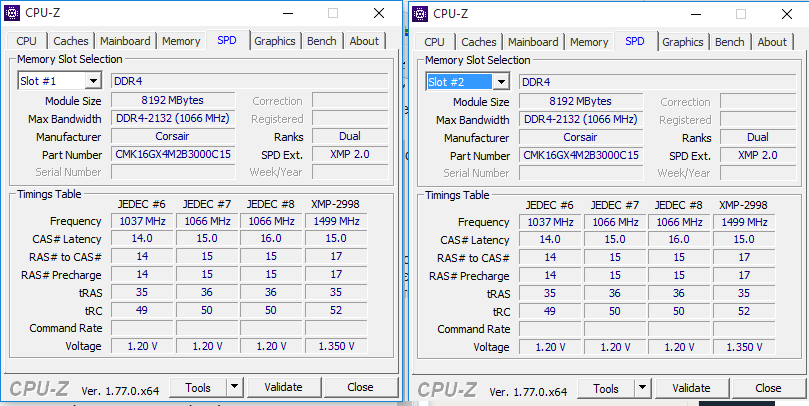Click JEDEC #7 header in left Timings Table
The height and width of the screenshot is (406, 809).
click(207, 204)
